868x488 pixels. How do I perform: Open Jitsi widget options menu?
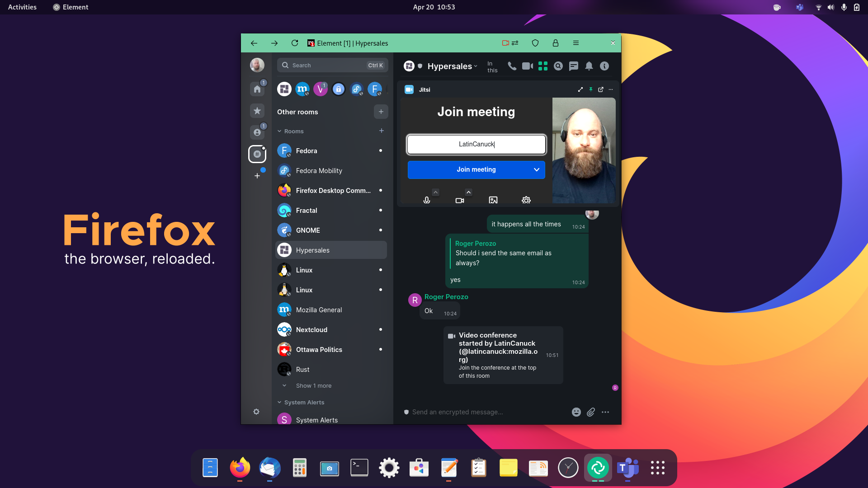(x=611, y=89)
